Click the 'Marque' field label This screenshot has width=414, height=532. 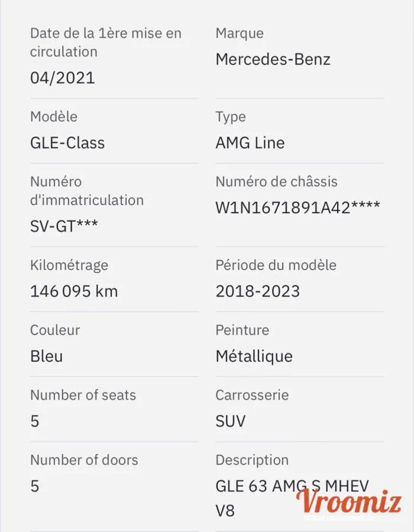[x=240, y=34]
